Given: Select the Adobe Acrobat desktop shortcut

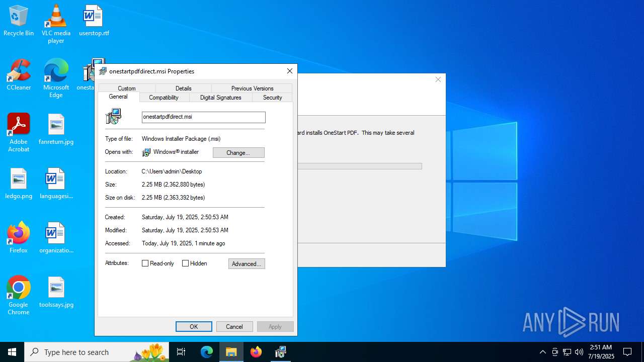Looking at the screenshot, I should tap(19, 132).
